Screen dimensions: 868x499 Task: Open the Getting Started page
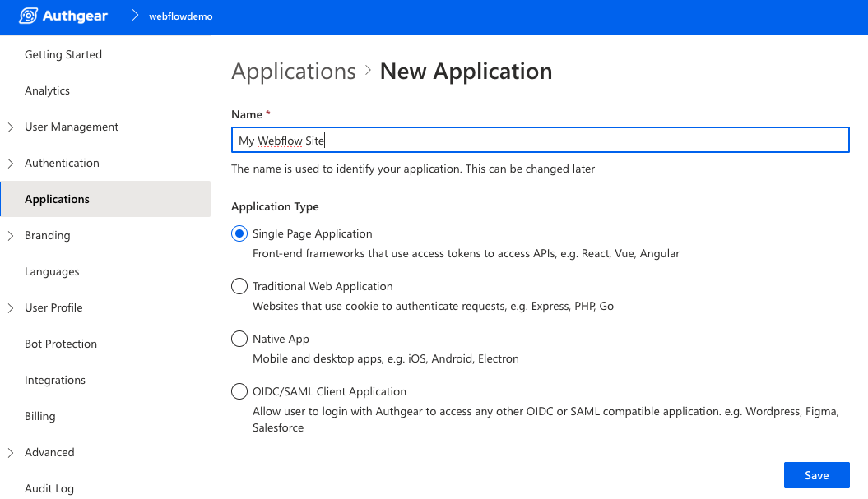click(63, 54)
